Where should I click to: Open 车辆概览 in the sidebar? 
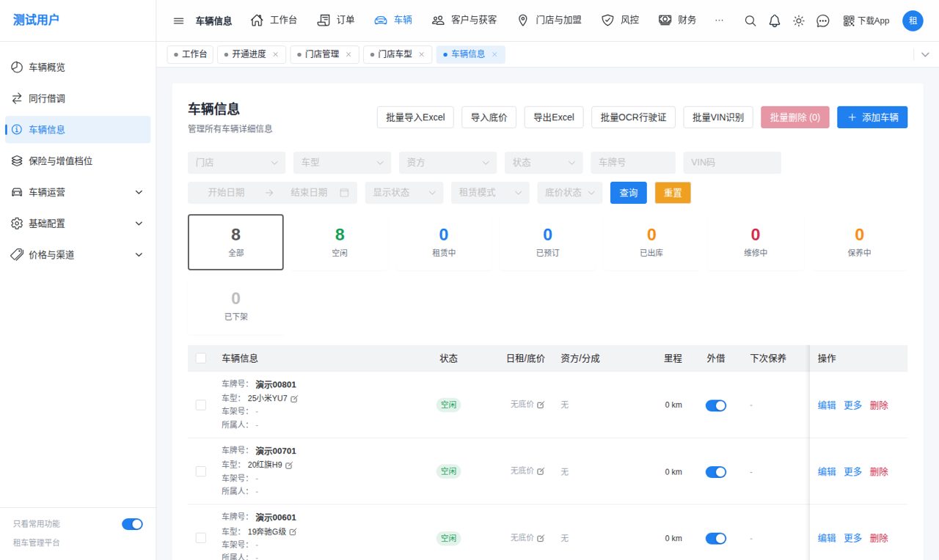[78, 67]
